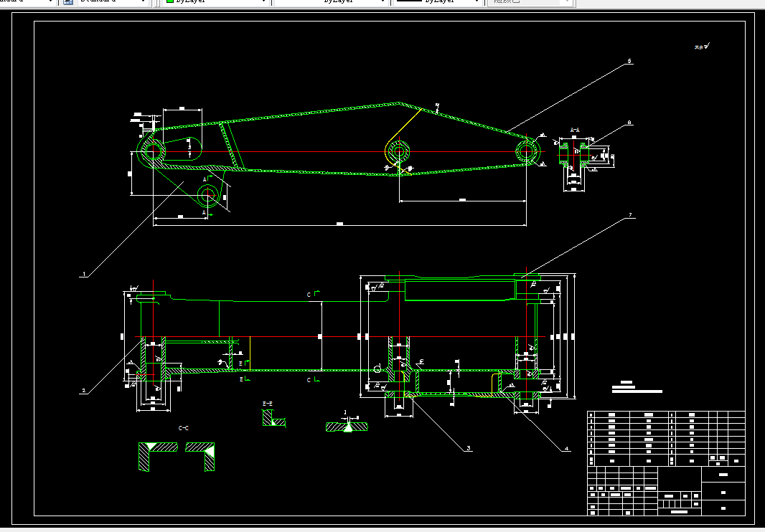The height and width of the screenshot is (532, 765).
Task: Select part balloon number 5
Action: [x=629, y=61]
